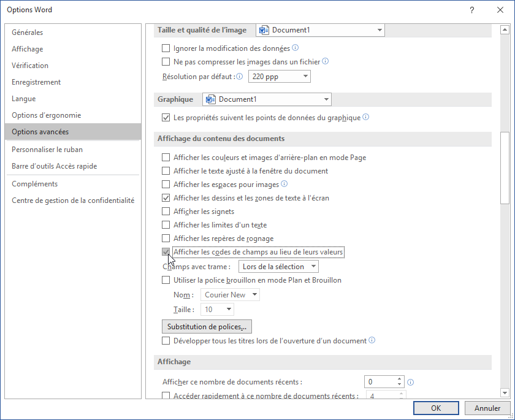Click info icon after 'points de données du graphique'
Screen dimensions: 515x420
[x=366, y=117]
